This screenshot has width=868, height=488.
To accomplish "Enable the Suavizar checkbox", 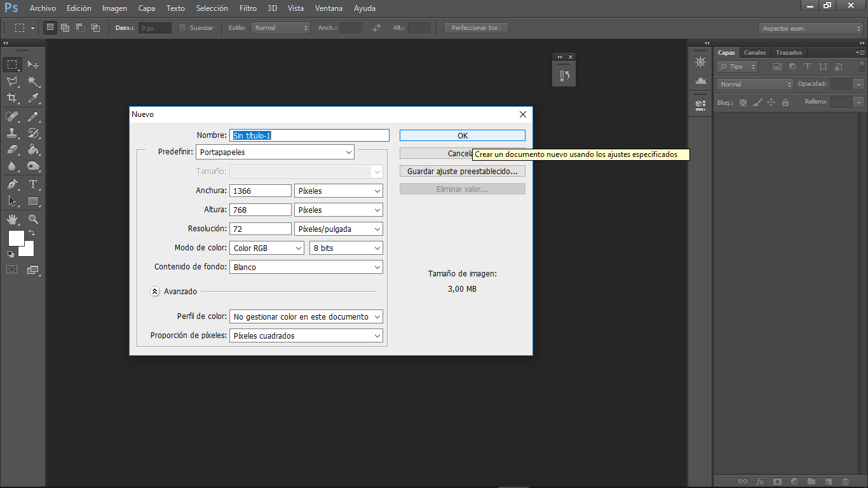I will coord(182,28).
